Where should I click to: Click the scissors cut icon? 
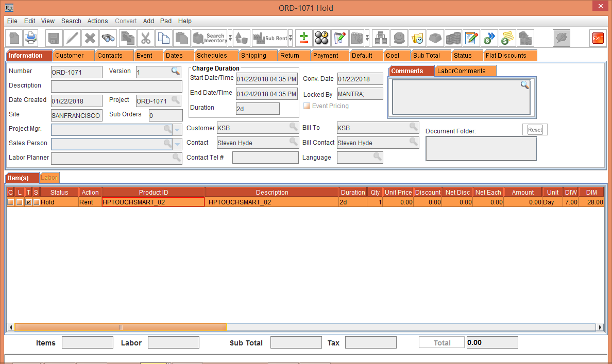pos(146,38)
